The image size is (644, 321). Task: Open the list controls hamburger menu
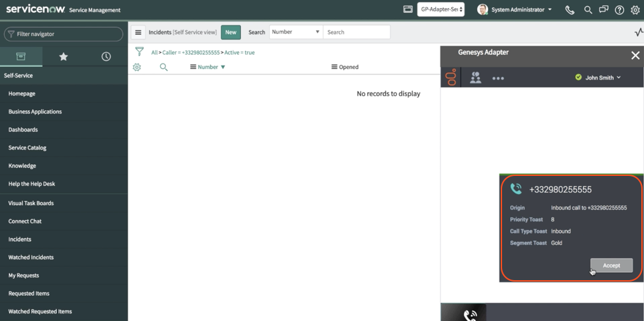pos(139,32)
